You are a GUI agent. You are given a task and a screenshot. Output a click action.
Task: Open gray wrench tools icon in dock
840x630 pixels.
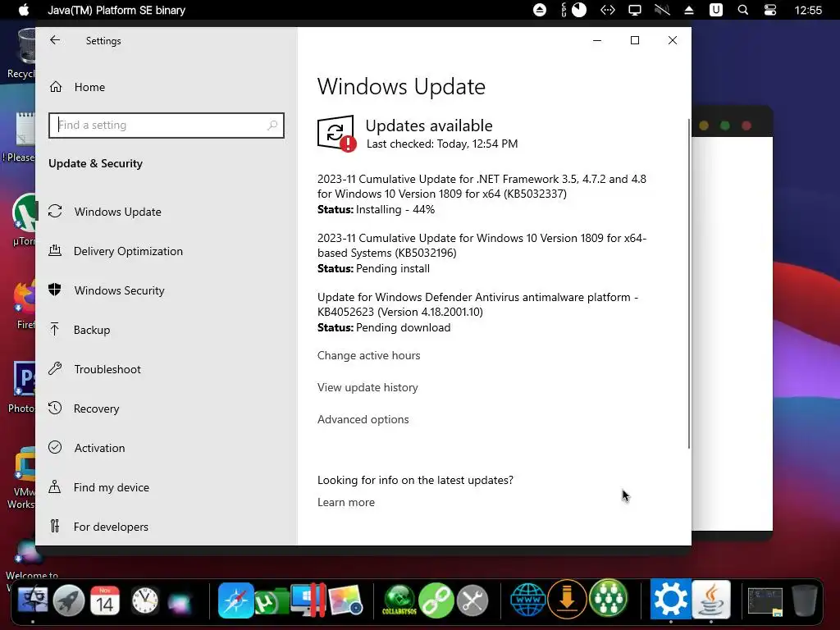[x=472, y=600]
